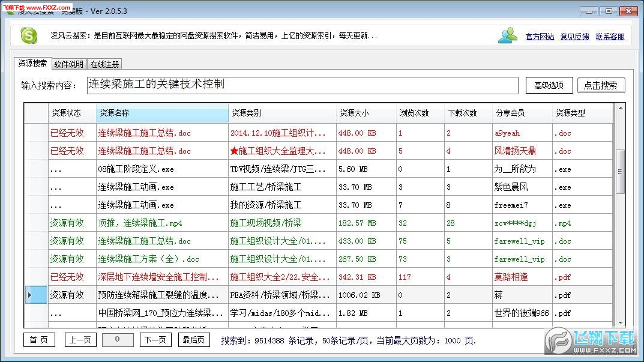
Task: Go to the 上一页 previous page
Action: (x=80, y=340)
